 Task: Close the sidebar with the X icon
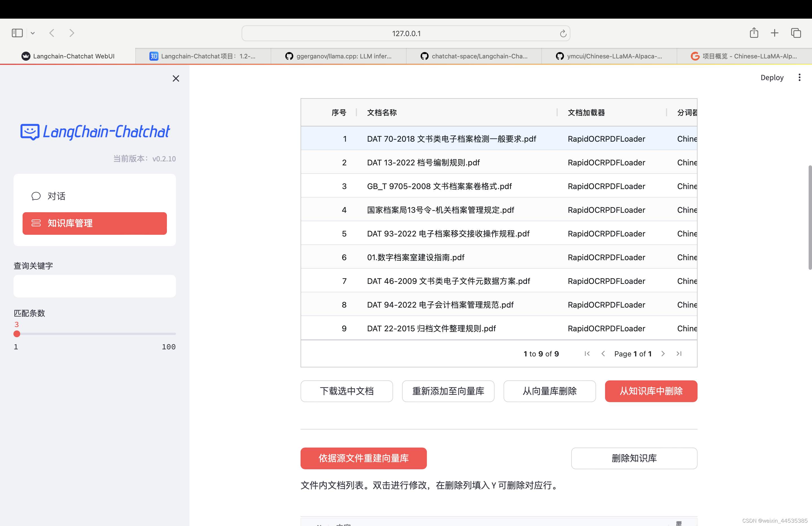point(176,78)
